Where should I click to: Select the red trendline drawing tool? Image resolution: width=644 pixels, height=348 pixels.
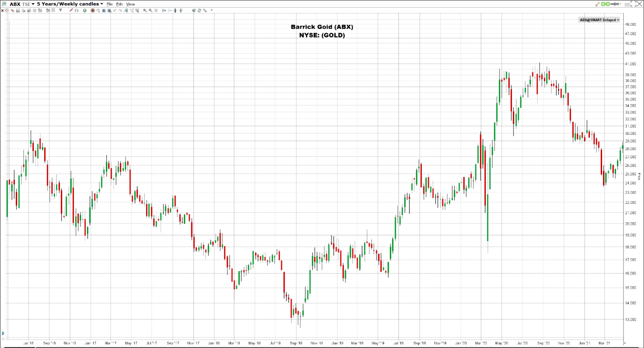(71, 10)
